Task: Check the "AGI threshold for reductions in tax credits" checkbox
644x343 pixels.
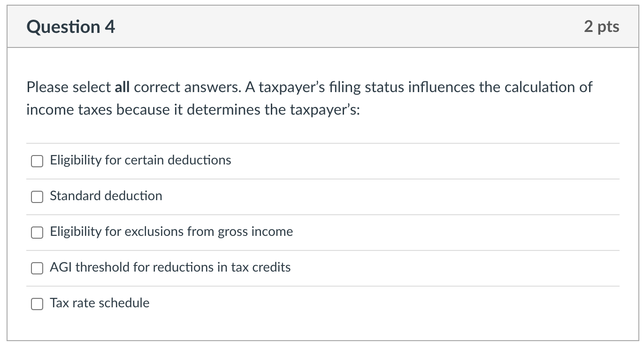Action: pos(37,268)
